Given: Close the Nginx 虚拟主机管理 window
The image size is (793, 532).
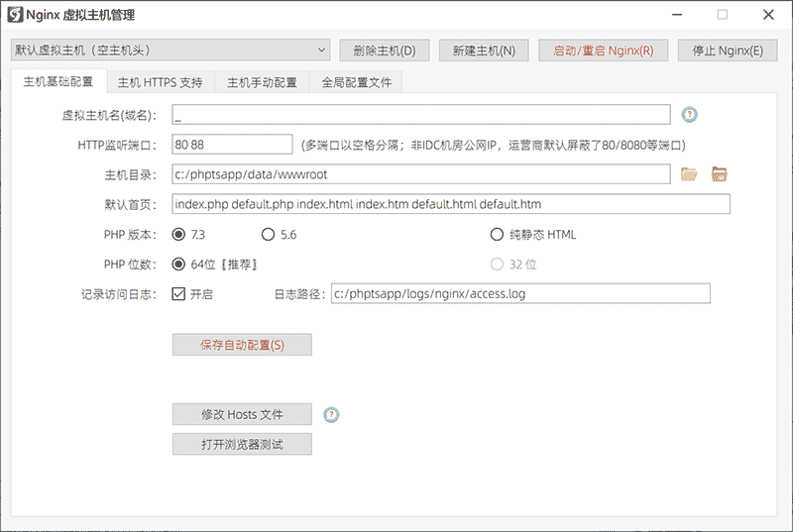Looking at the screenshot, I should pos(768,15).
